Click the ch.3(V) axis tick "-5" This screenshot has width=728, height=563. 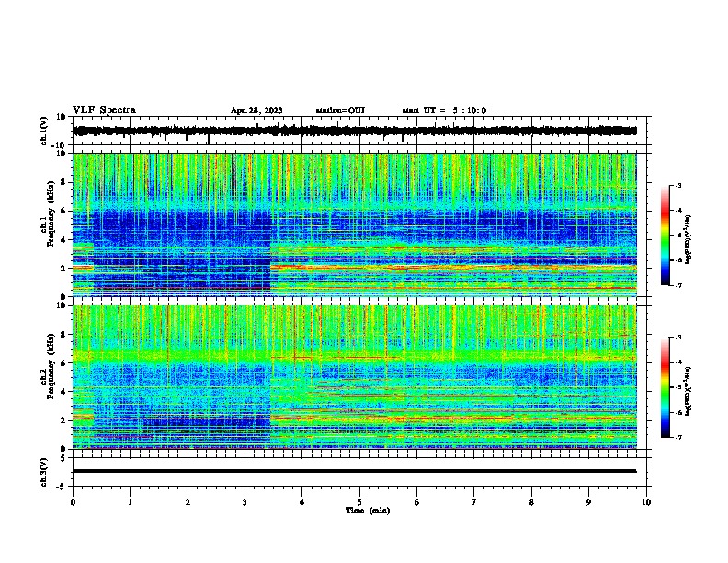coord(62,487)
